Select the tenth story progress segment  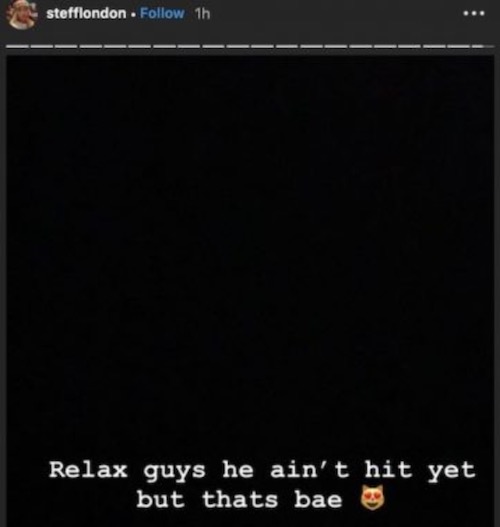238,46
